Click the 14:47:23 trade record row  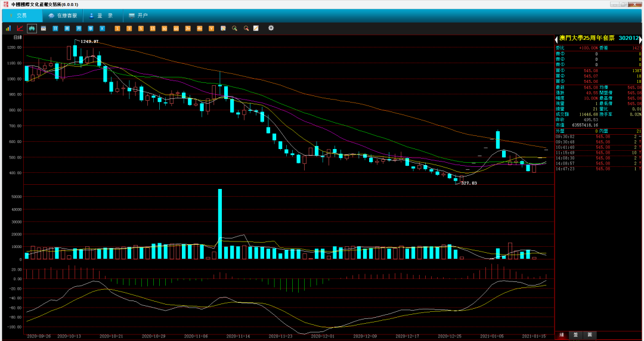[599, 169]
